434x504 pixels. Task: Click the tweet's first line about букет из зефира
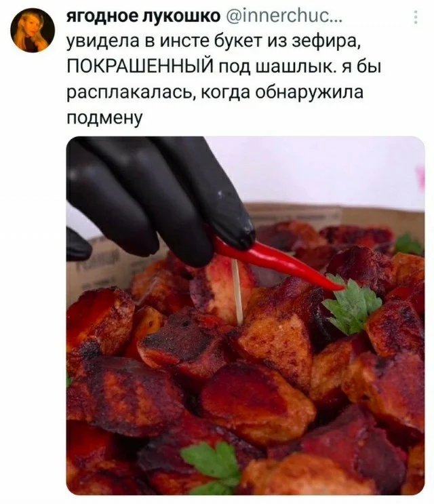tap(213, 42)
